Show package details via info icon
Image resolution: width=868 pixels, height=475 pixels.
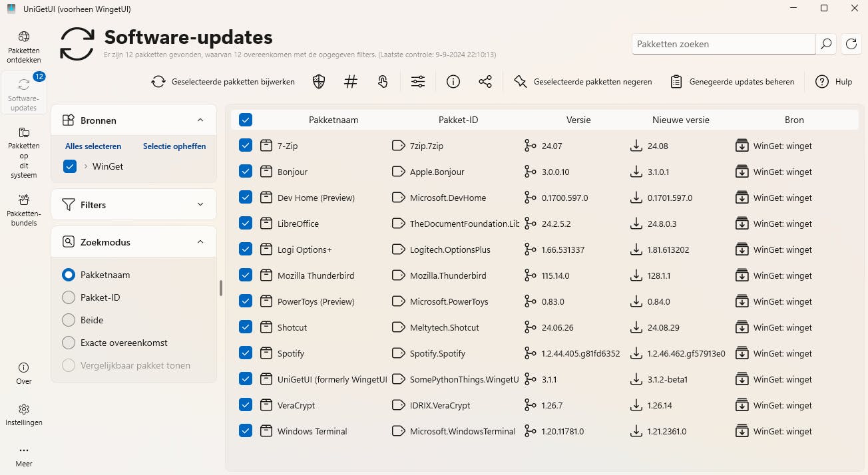(453, 82)
